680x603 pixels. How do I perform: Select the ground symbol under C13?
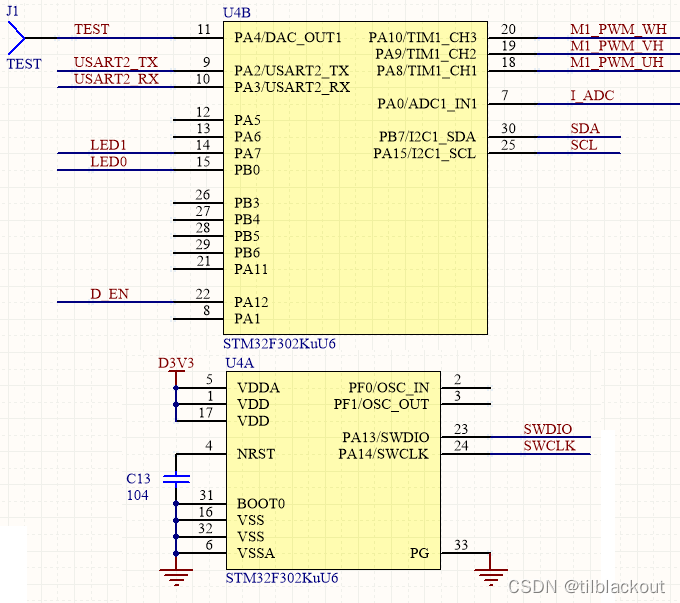pos(176,577)
